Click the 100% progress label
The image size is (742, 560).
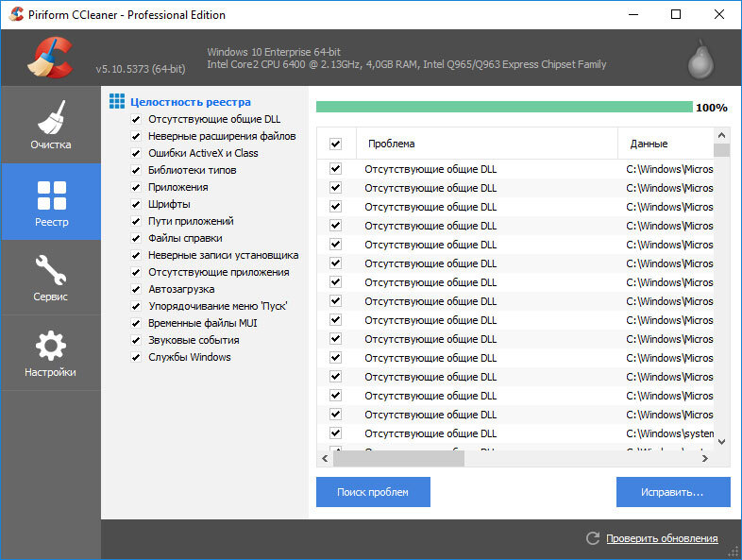point(711,108)
